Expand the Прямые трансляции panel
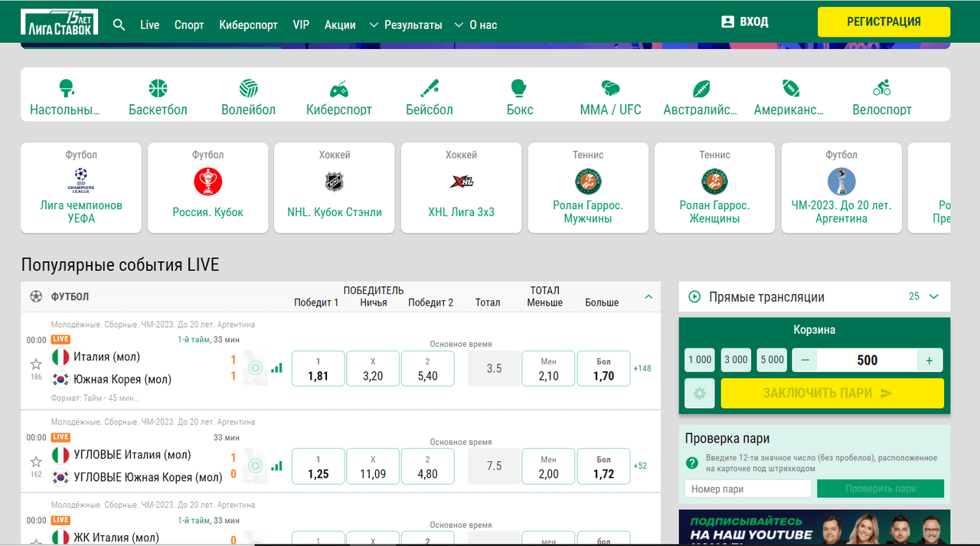This screenshot has height=546, width=980. click(x=933, y=296)
